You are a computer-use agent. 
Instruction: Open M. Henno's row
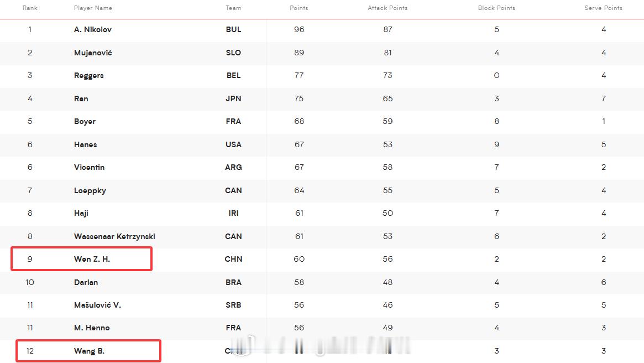[322, 328]
